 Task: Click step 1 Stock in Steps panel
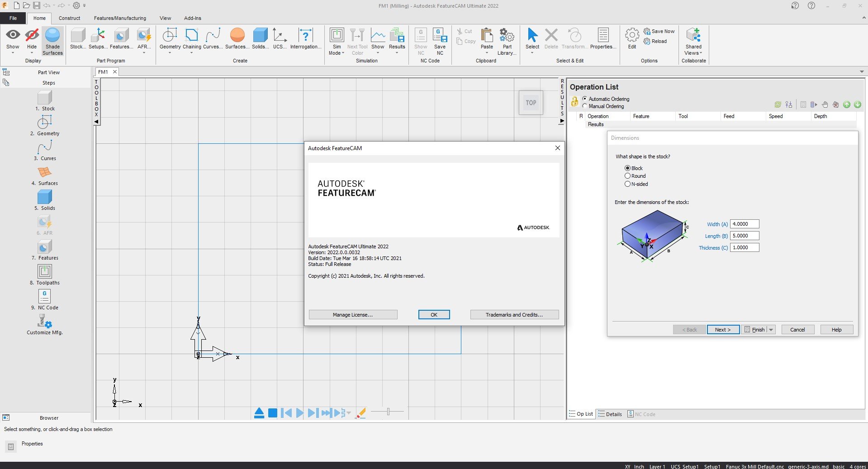pos(45,100)
